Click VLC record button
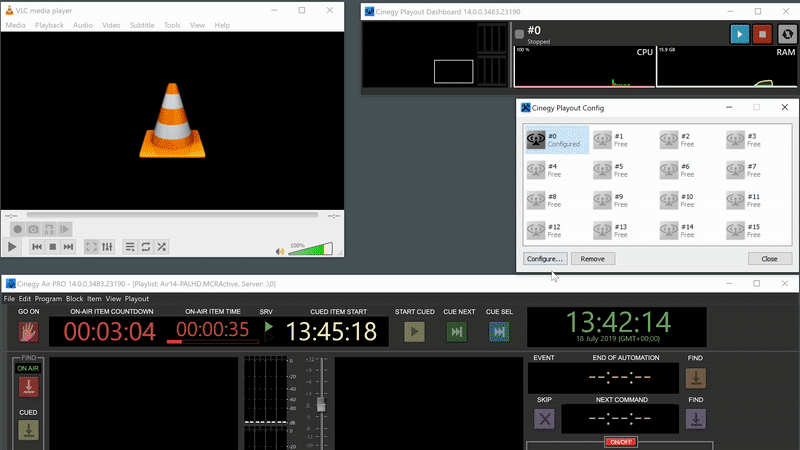Image resolution: width=800 pixels, height=450 pixels. click(x=18, y=230)
